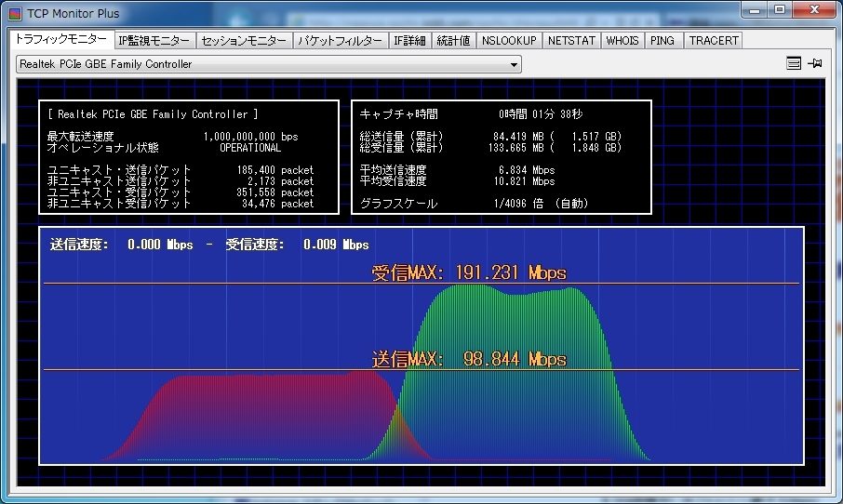843x504 pixels.
Task: Open the セッションモニター tab
Action: click(x=244, y=41)
